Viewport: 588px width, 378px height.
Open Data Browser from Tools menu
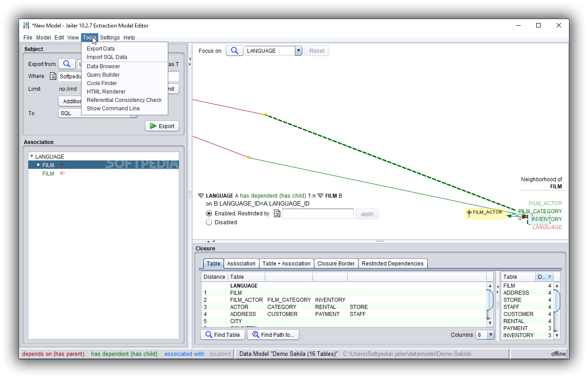pos(124,66)
